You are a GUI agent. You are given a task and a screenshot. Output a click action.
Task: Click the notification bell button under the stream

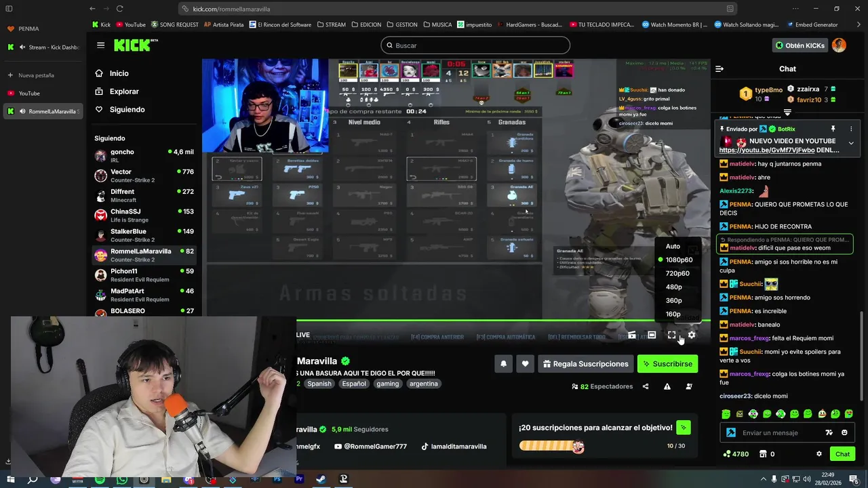tap(503, 364)
